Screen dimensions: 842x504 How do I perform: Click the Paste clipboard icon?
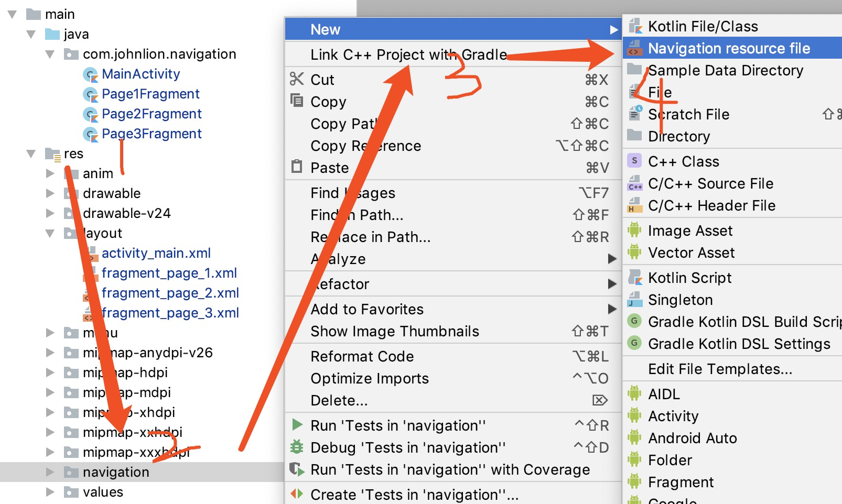[x=297, y=167]
